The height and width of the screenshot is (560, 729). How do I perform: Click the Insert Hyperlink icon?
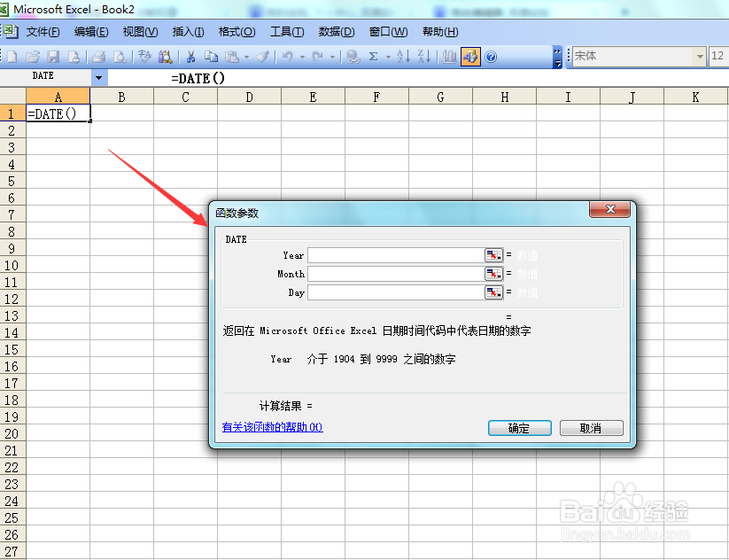click(353, 57)
